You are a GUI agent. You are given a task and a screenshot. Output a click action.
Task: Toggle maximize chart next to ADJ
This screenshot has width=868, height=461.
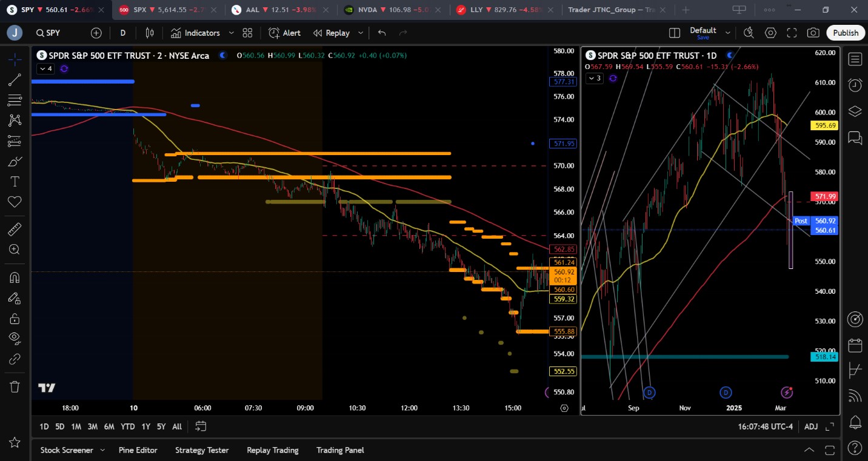click(x=830, y=426)
